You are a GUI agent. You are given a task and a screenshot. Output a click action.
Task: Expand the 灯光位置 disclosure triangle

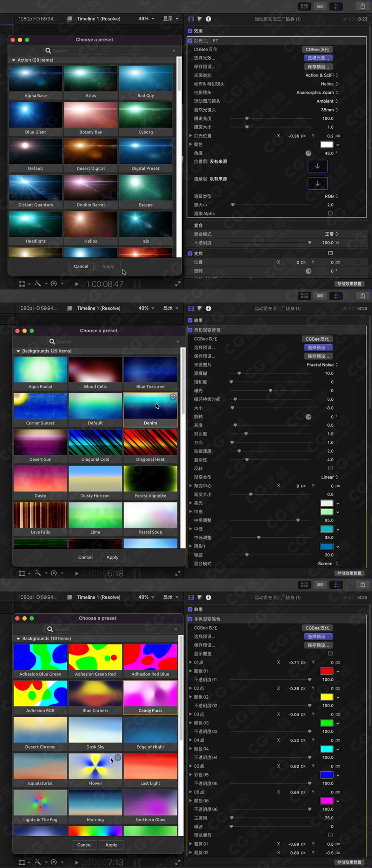coord(190,136)
